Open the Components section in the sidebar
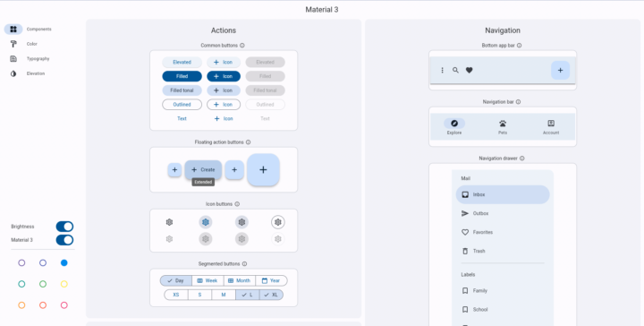This screenshot has height=326, width=644. point(28,30)
